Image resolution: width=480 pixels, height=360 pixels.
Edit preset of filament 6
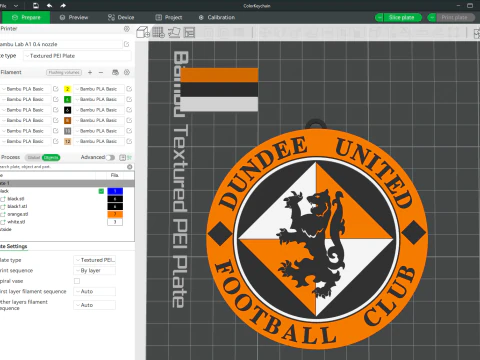129,110
